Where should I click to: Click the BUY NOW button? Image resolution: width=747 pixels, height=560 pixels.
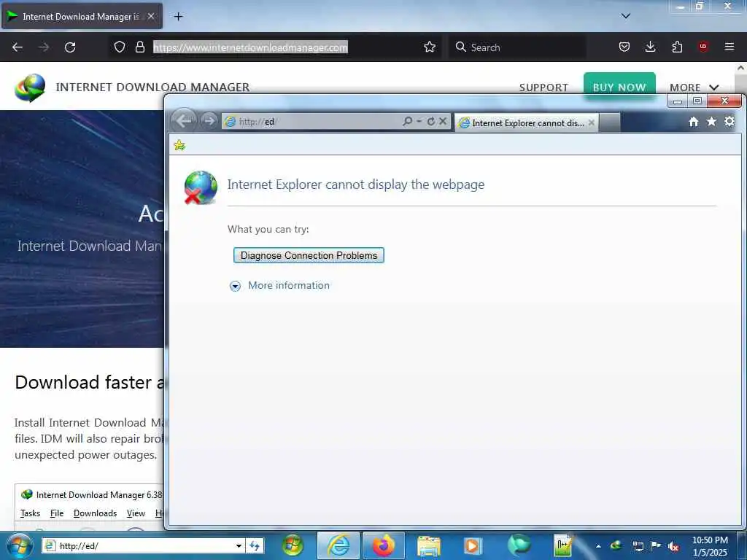619,87
